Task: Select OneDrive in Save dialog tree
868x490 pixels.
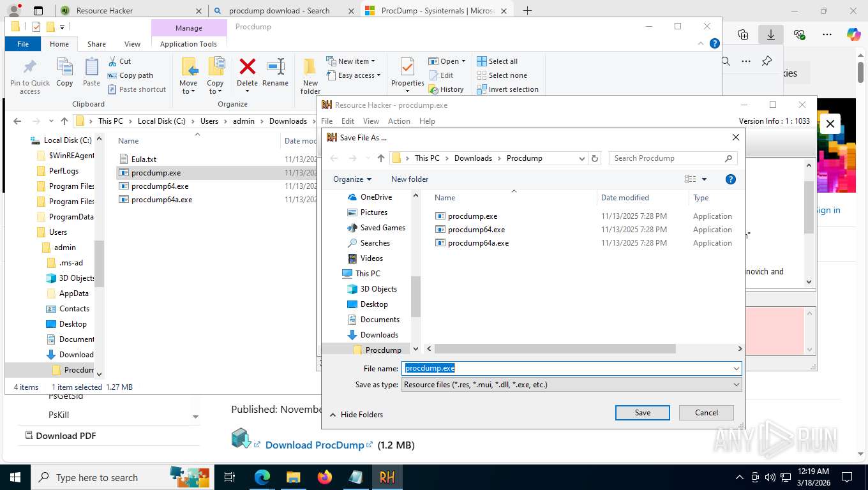Action: [376, 197]
